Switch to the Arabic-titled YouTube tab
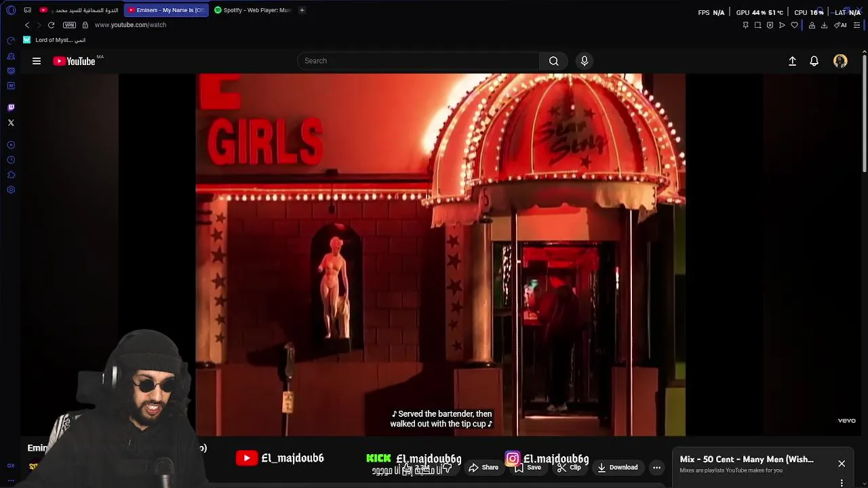The image size is (868, 488). click(79, 10)
